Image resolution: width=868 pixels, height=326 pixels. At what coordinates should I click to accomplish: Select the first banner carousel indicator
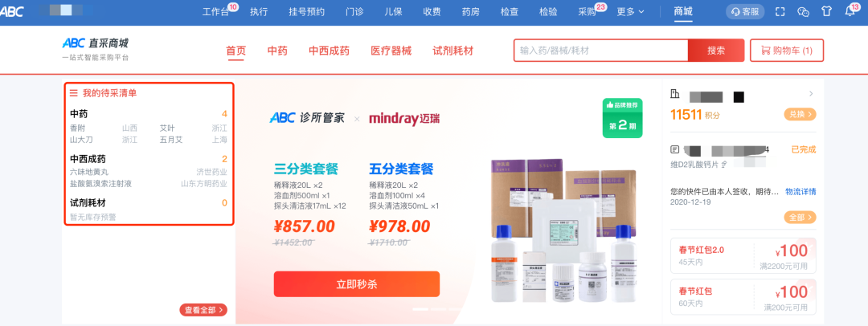coord(420,309)
